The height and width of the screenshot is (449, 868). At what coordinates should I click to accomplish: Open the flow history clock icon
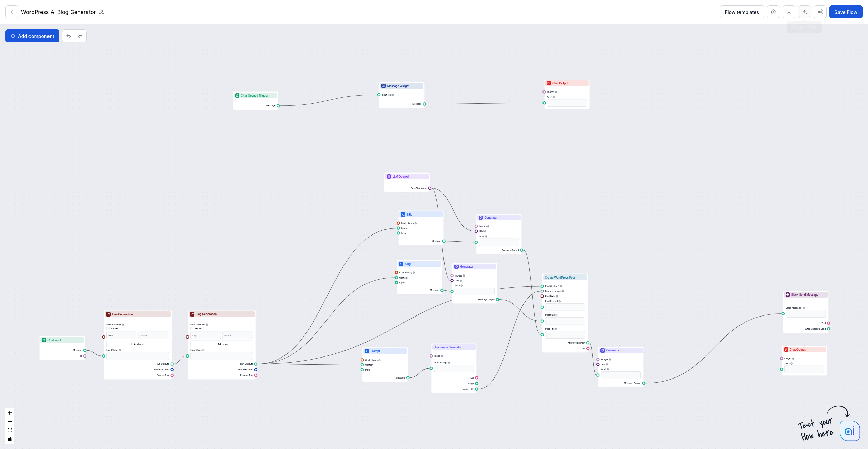pos(773,12)
